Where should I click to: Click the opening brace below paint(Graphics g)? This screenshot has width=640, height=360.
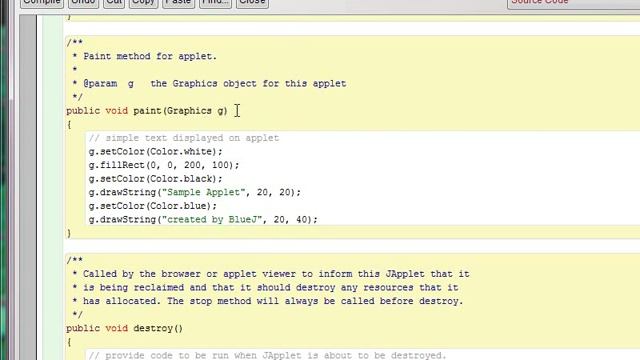69,124
